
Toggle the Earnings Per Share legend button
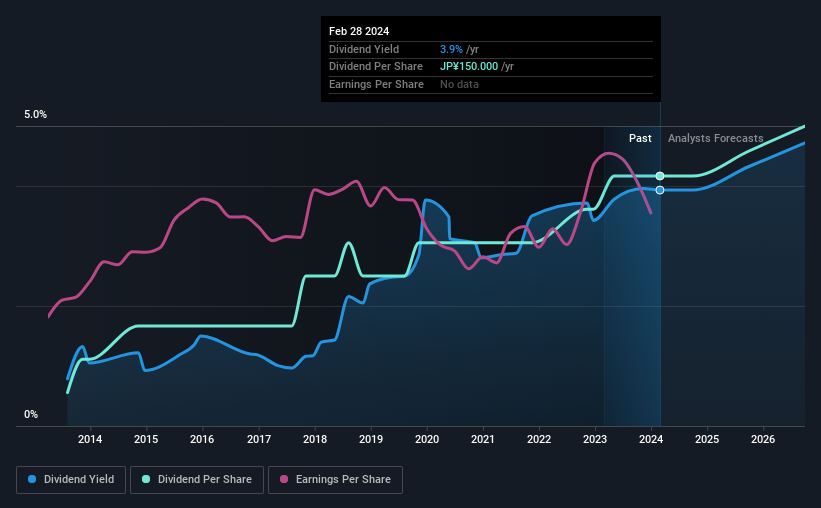(x=335, y=480)
